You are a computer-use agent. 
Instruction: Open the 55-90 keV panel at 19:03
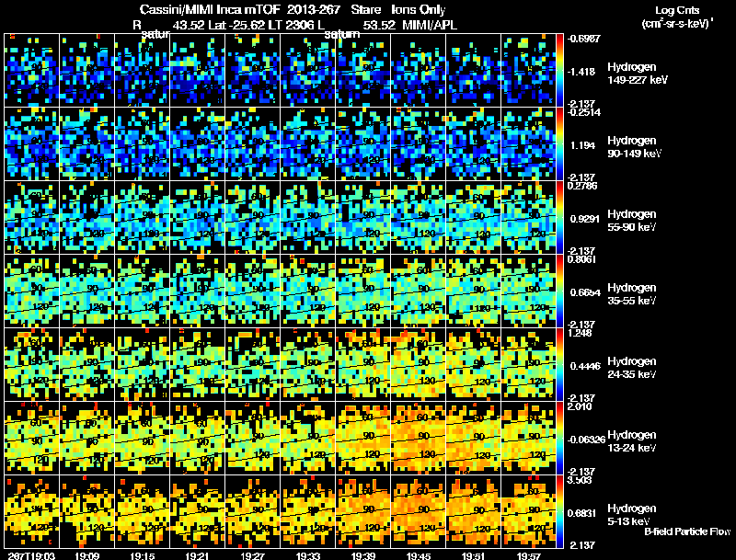tap(32, 218)
